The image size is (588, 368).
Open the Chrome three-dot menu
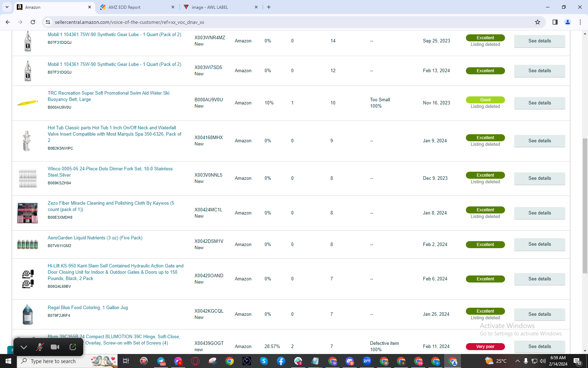point(580,22)
